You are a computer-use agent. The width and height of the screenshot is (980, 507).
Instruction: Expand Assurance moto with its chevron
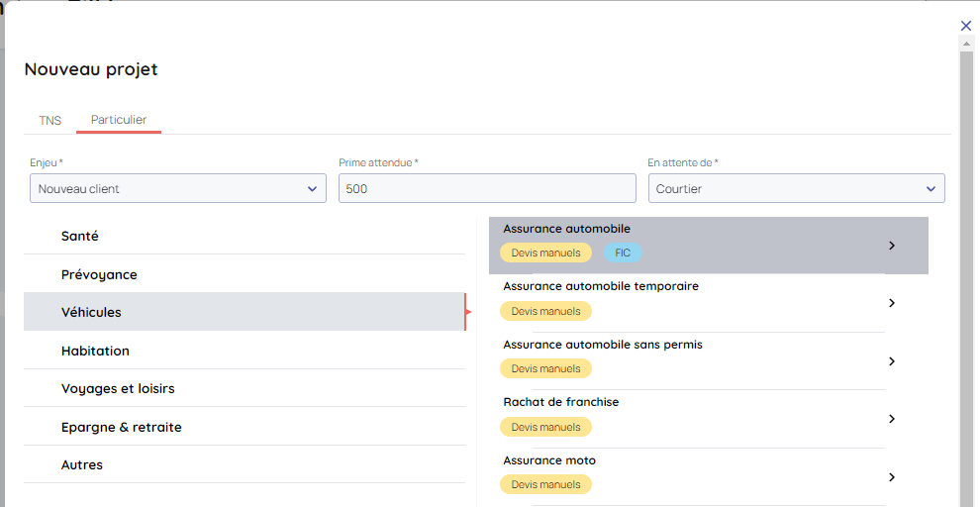892,477
